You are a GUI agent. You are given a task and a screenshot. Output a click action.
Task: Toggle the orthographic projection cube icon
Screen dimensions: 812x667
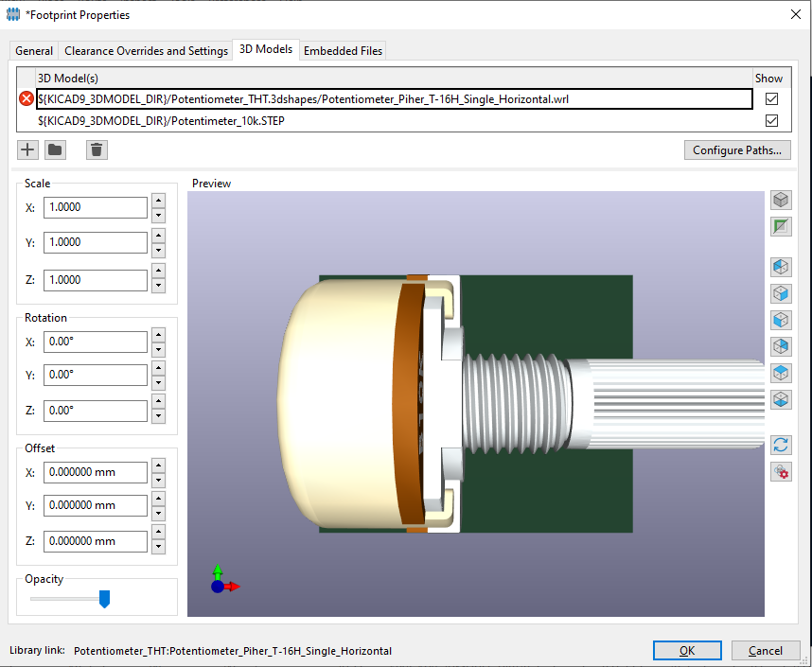point(781,200)
